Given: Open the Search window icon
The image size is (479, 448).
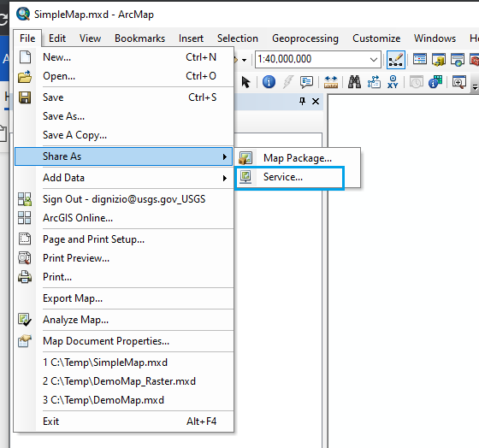Looking at the screenshot, I should click(x=458, y=60).
